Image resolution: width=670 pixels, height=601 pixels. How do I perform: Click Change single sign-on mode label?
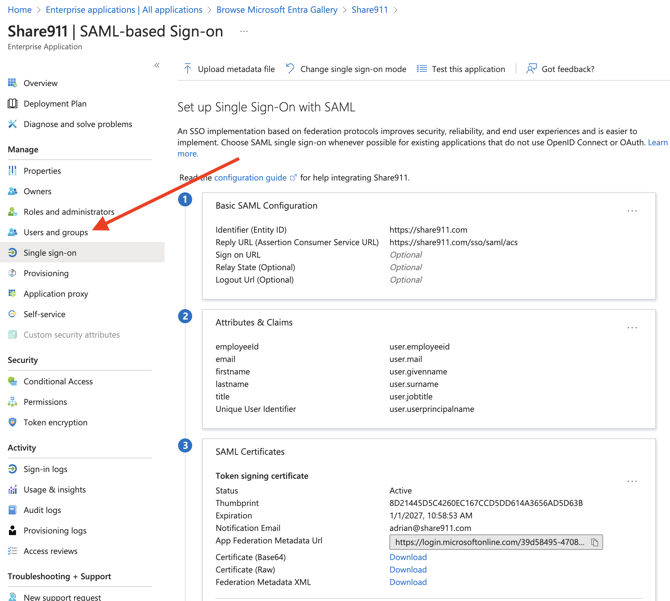353,69
